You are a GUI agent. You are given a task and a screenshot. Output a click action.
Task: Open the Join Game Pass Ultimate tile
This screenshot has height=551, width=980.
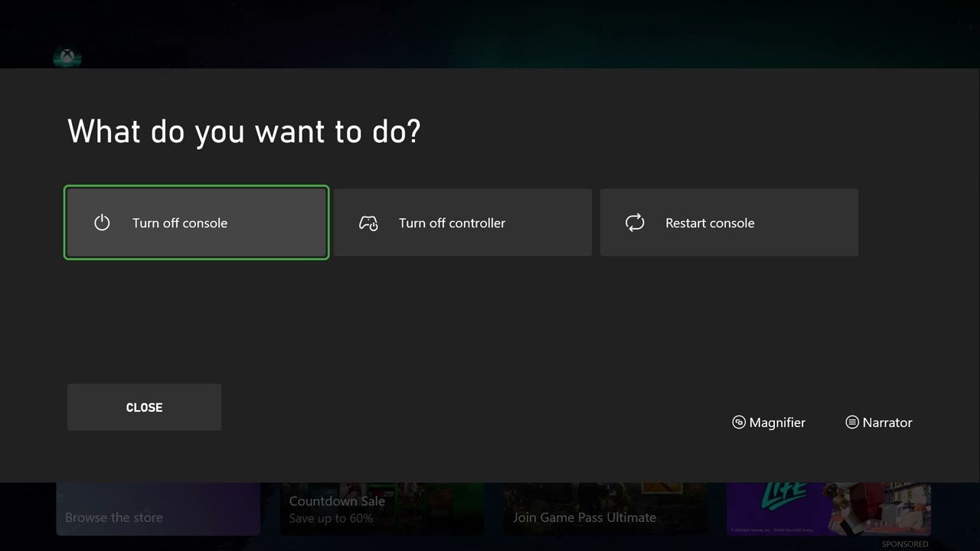point(605,509)
